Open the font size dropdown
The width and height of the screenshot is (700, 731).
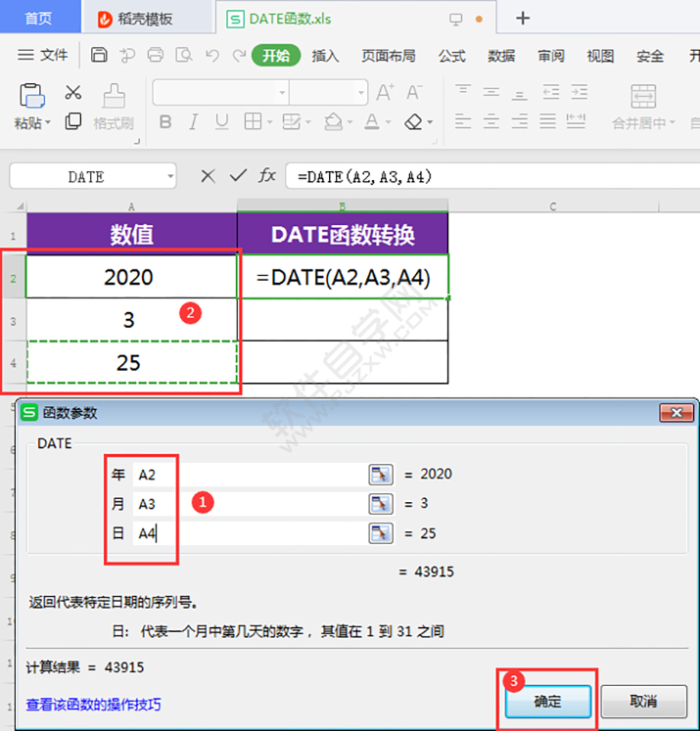361,92
